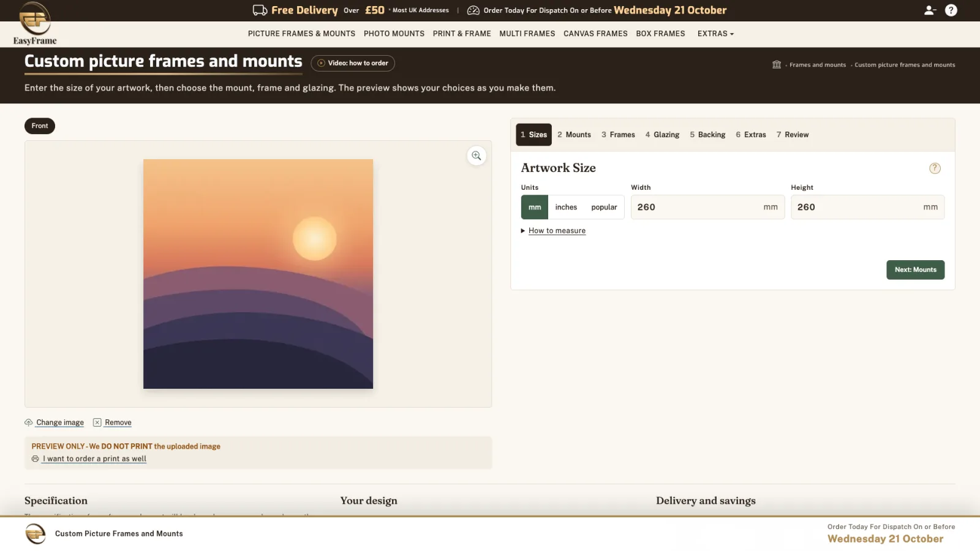
Task: Switch to the 2 Mounts tab
Action: (x=574, y=135)
